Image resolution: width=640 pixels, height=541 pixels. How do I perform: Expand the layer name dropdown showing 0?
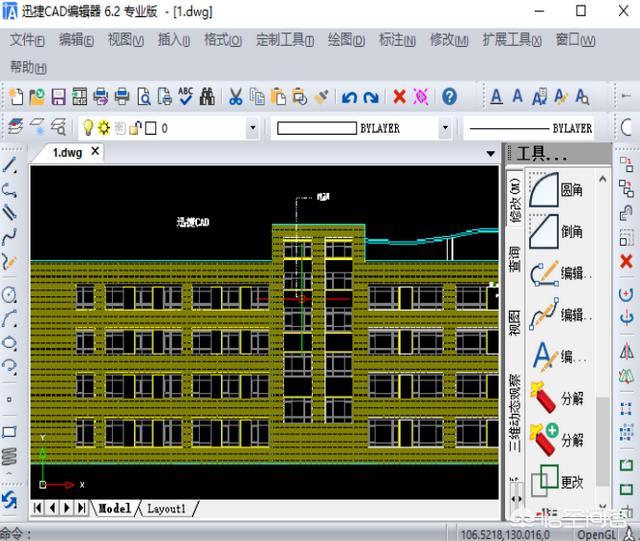click(x=252, y=128)
